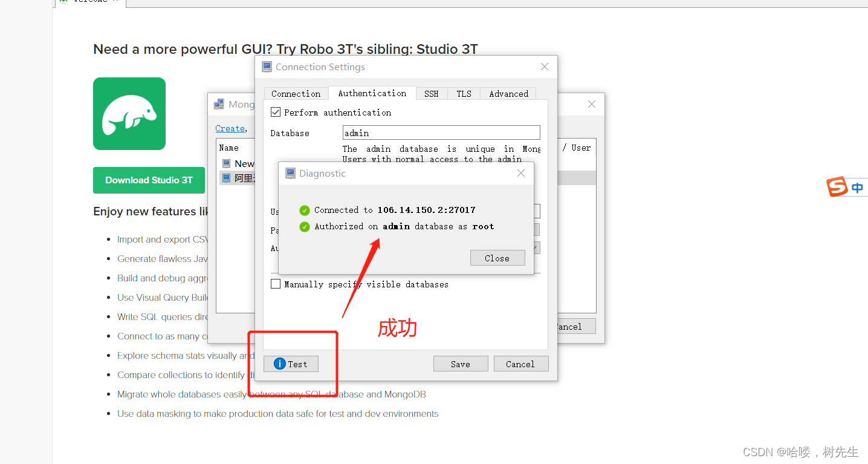Click Cancel in Connection Settings
868x464 pixels.
pos(520,364)
